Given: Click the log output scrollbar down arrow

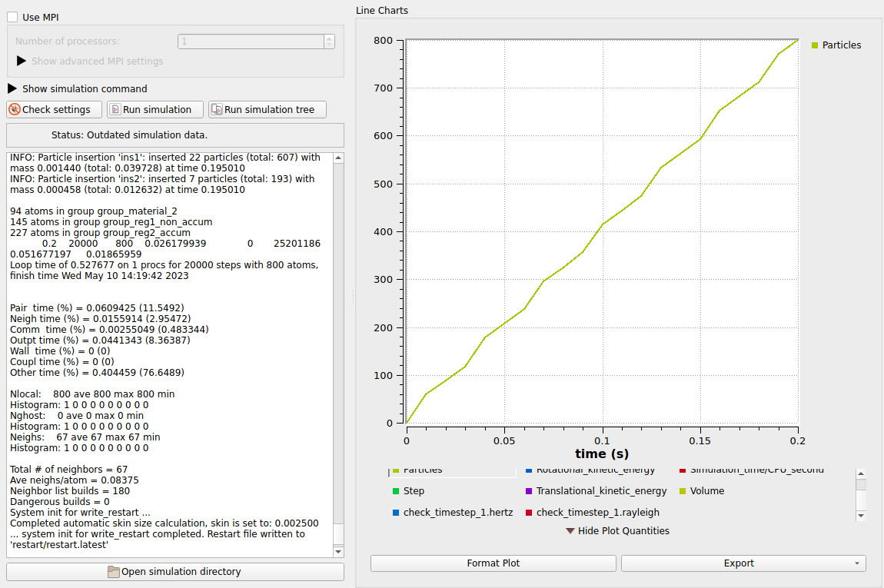Looking at the screenshot, I should click(338, 552).
